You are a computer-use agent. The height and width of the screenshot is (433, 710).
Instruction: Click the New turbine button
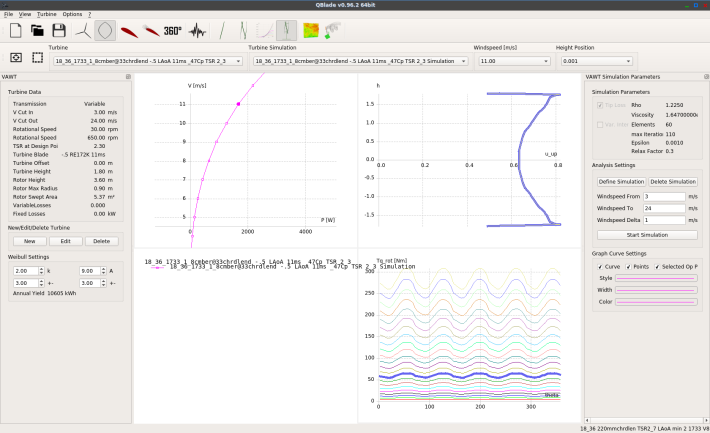coord(29,241)
